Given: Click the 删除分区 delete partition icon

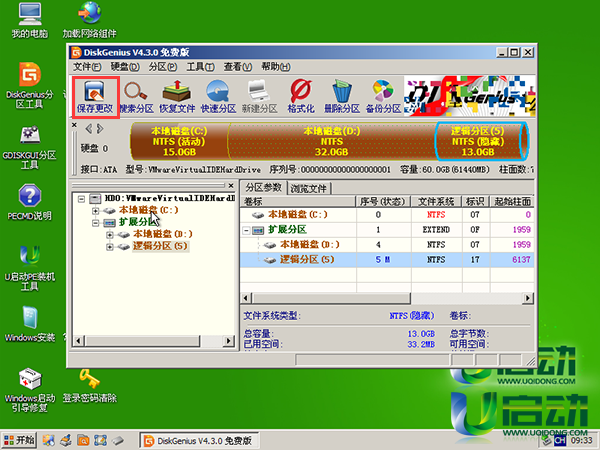Looking at the screenshot, I should (342, 97).
